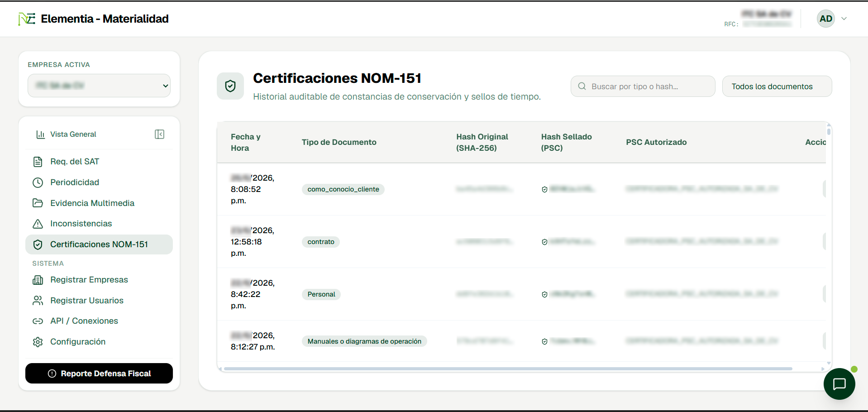Click sealed-hash shield icon in Manuales row
This screenshot has height=412, width=868.
[x=544, y=341]
